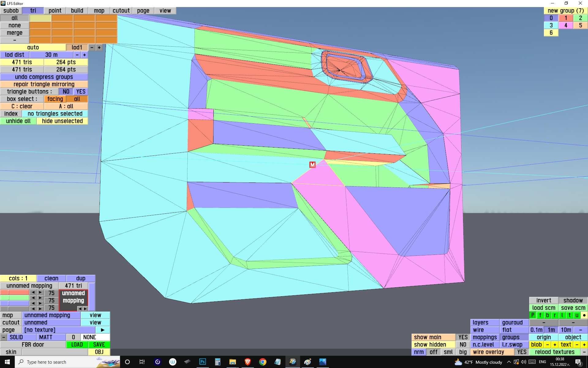Click the front view 'f' button
This screenshot has height=368, width=588.
click(x=540, y=315)
